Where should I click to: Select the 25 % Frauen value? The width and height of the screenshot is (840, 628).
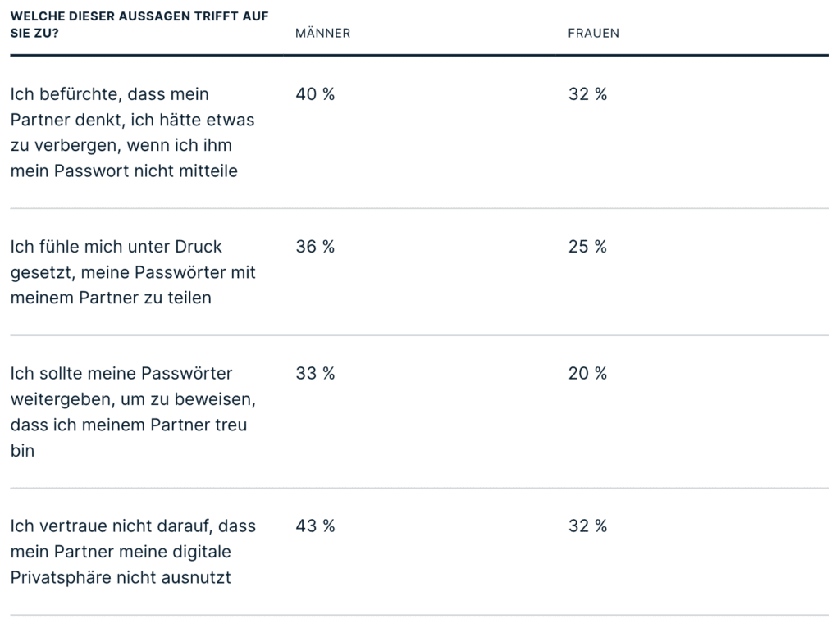(x=587, y=247)
